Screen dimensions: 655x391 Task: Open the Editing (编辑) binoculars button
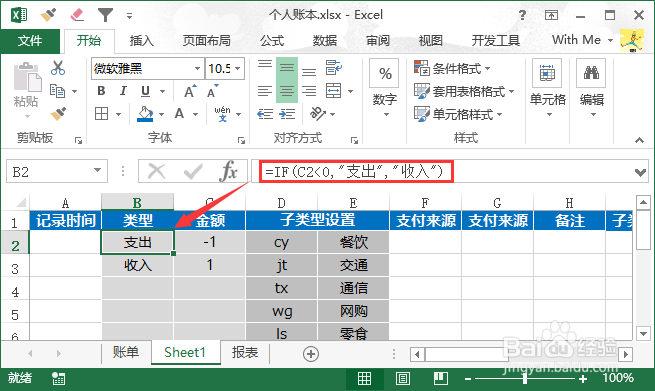point(591,74)
